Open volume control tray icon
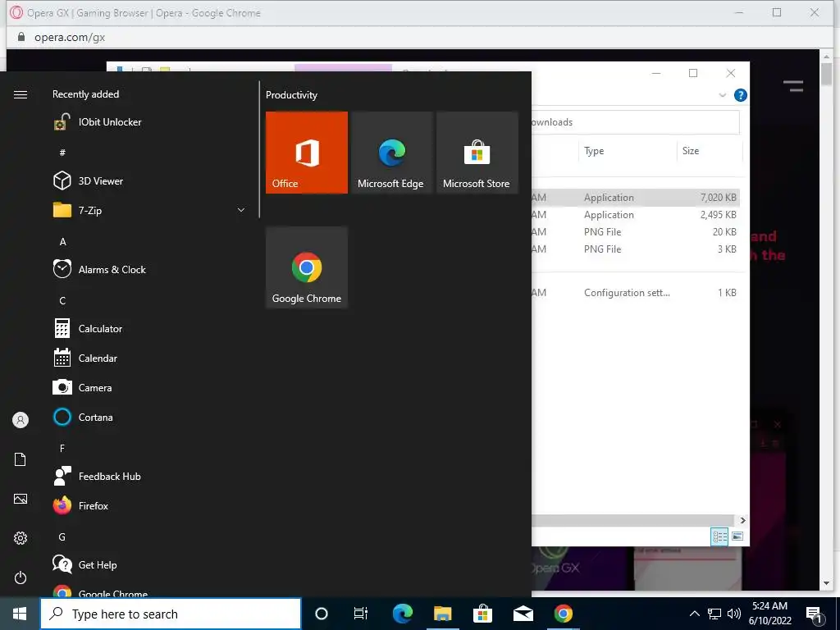840x630 pixels. tap(734, 614)
